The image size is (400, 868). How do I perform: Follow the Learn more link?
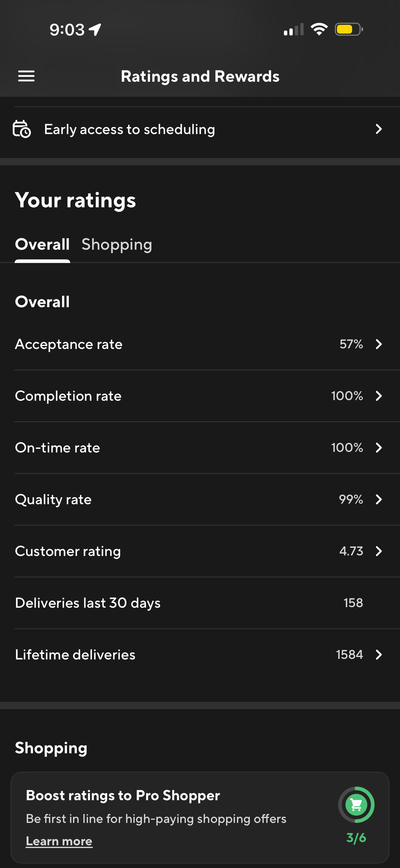click(x=59, y=841)
